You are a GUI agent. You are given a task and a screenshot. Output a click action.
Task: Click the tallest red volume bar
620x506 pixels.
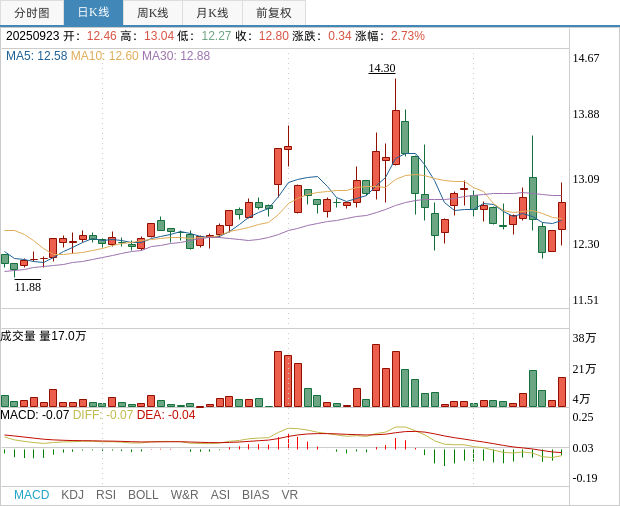[376, 376]
